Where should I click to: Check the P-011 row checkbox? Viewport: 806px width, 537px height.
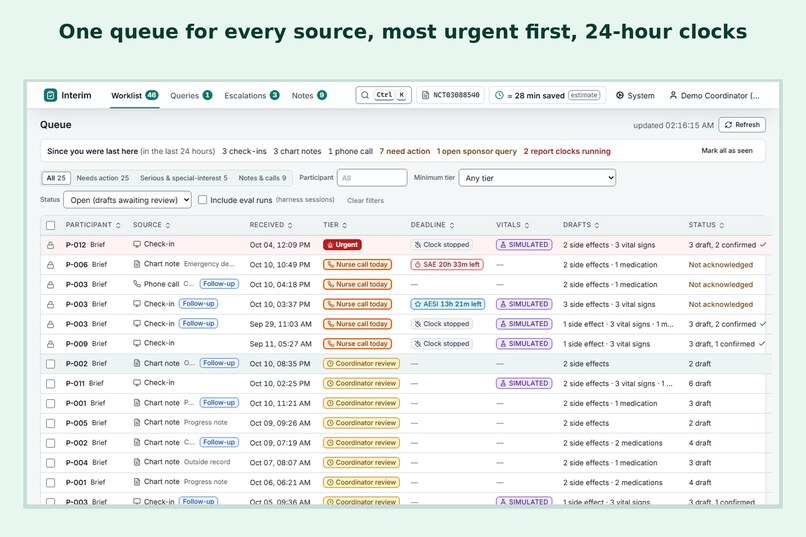pyautogui.click(x=50, y=384)
